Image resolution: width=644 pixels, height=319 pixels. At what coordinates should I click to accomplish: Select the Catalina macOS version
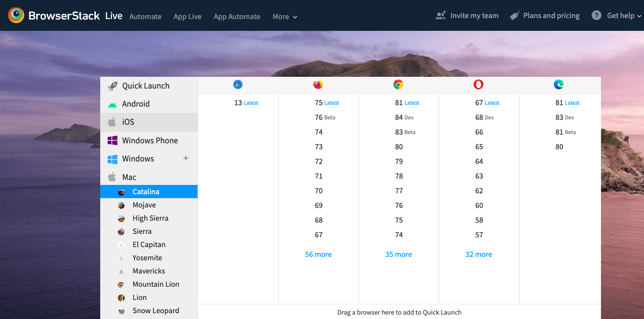click(149, 192)
